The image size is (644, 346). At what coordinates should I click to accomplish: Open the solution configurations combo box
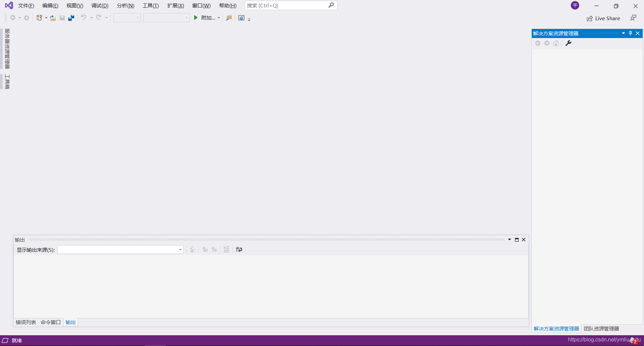tap(127, 18)
